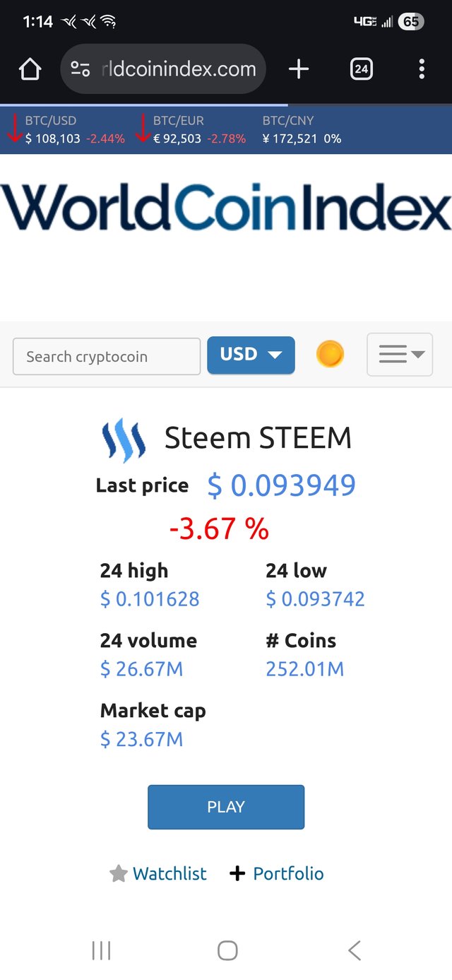Click the orange coin icon
This screenshot has height=980, width=452.
[x=330, y=354]
